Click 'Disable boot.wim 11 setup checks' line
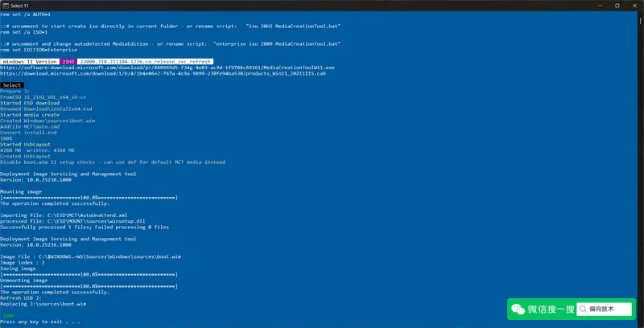Image resolution: width=644 pixels, height=328 pixels. click(113, 162)
